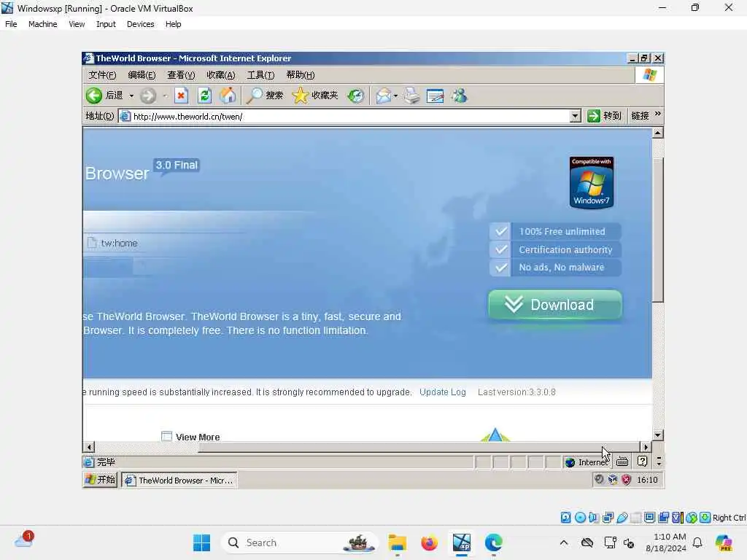Viewport: 747px width, 560px height.
Task: Click the XP 开始 Start button
Action: pos(100,480)
